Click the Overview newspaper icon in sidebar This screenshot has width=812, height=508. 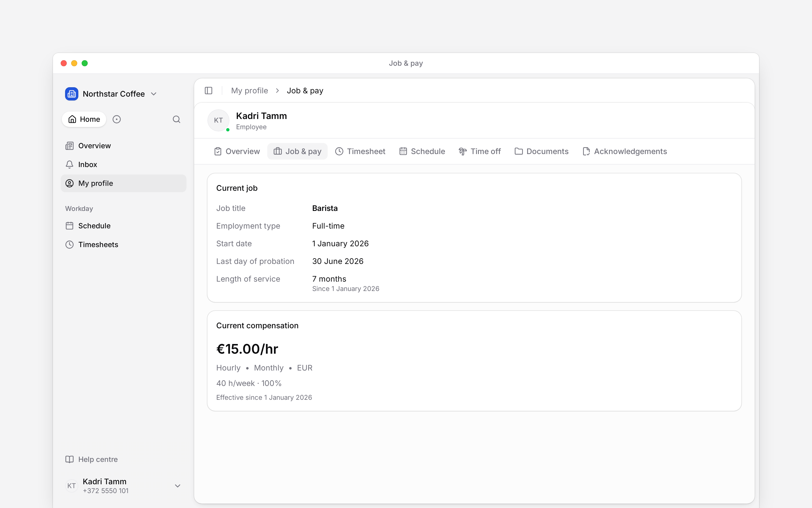[70, 146]
